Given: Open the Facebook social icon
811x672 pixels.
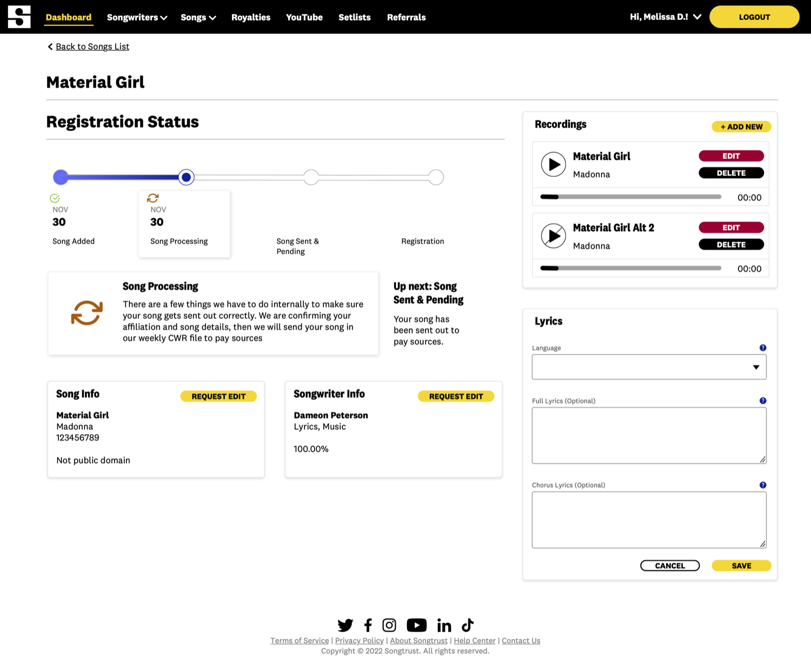Looking at the screenshot, I should click(368, 626).
